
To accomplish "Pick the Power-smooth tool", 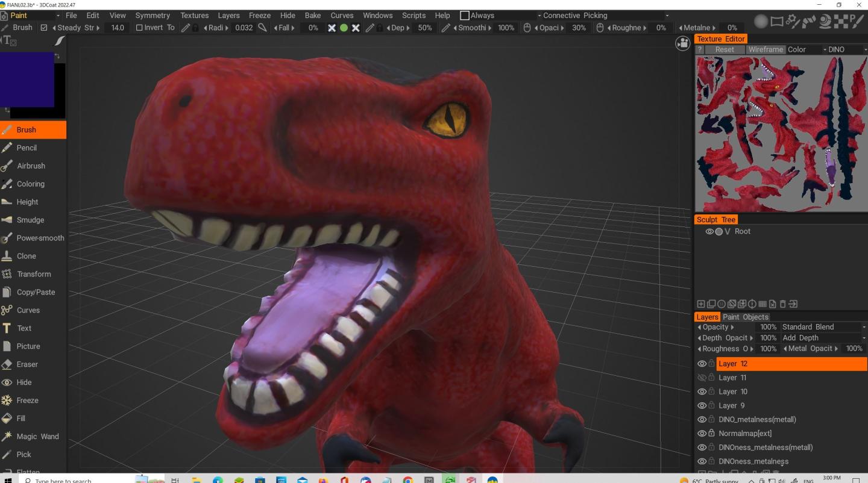I will [33, 238].
